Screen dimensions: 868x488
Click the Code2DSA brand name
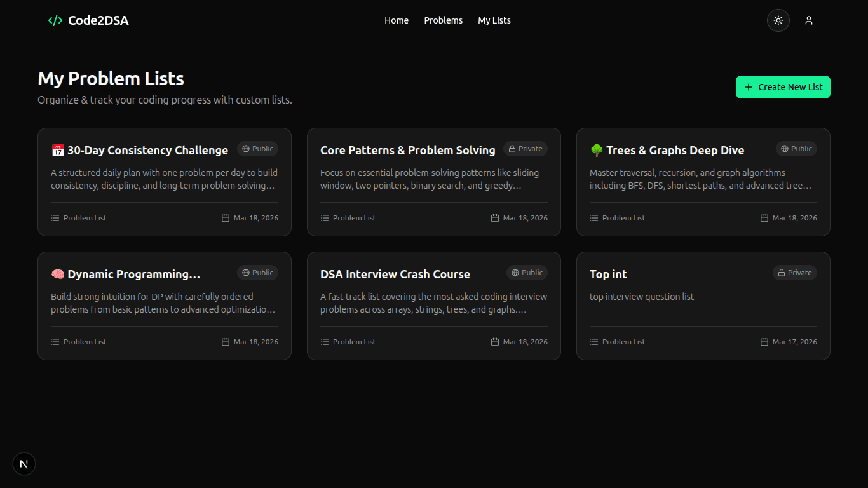click(98, 20)
